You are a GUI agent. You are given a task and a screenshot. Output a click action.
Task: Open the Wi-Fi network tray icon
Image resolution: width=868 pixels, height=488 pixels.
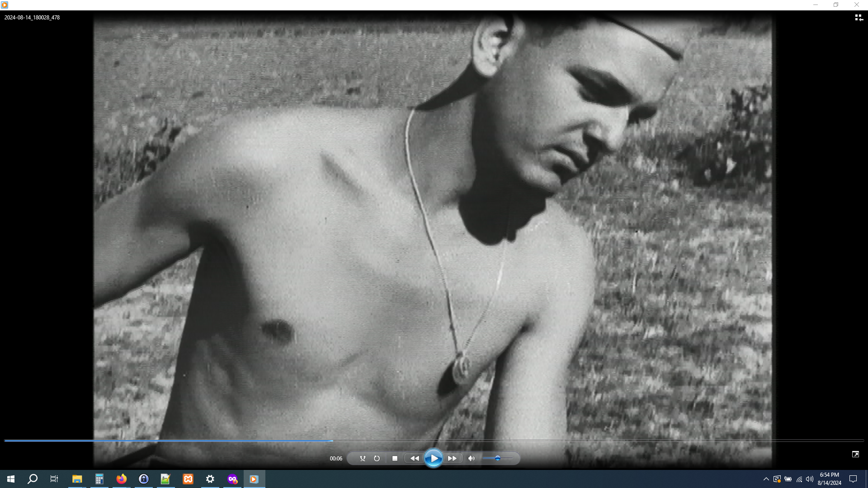pos(799,479)
